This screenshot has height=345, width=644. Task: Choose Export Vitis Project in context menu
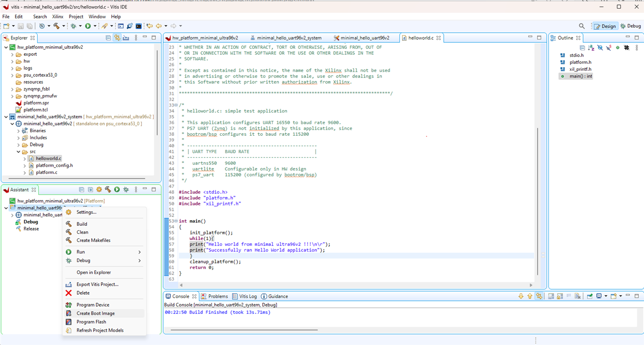[x=104, y=284]
